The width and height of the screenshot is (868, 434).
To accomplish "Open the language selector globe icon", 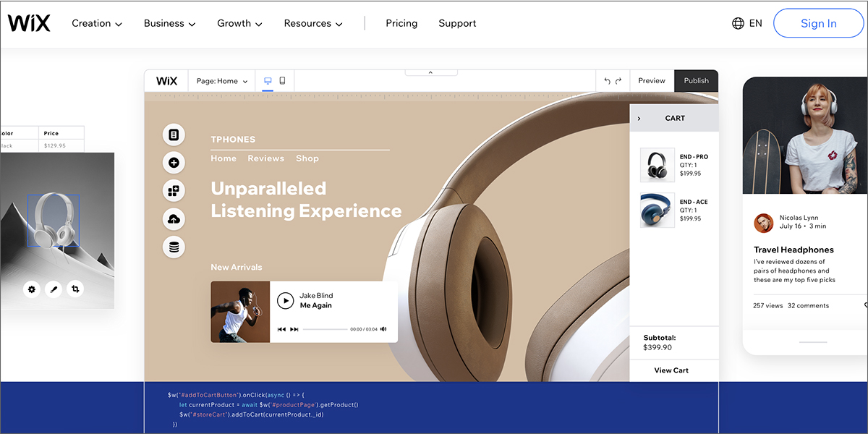I will [x=738, y=23].
